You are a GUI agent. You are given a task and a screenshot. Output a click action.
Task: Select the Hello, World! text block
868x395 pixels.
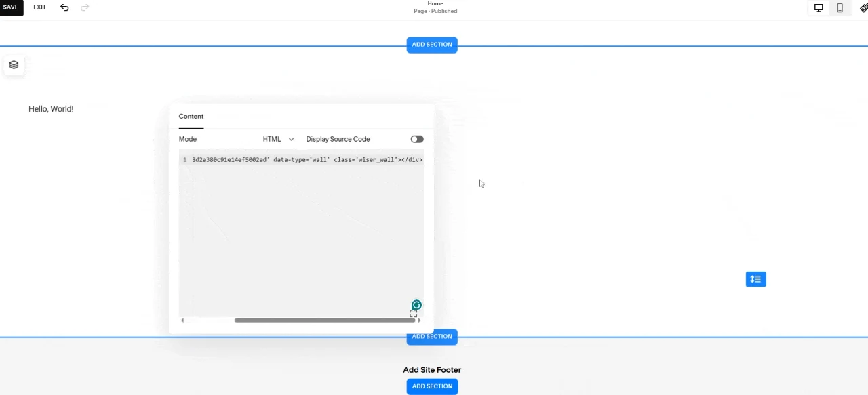(51, 109)
